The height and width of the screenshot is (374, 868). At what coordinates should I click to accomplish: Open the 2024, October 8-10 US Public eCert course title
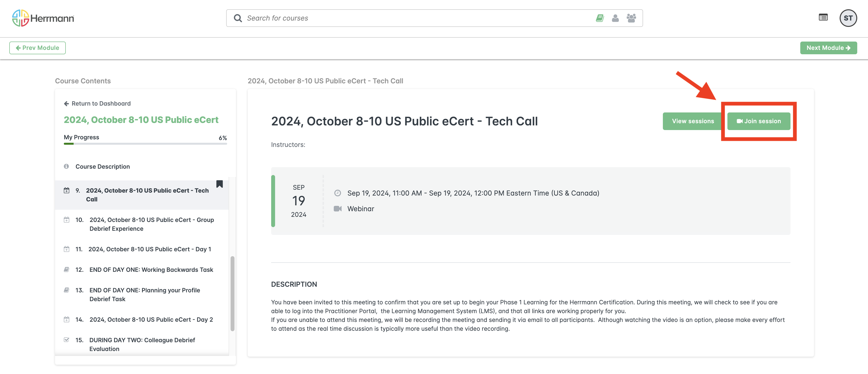pyautogui.click(x=141, y=120)
